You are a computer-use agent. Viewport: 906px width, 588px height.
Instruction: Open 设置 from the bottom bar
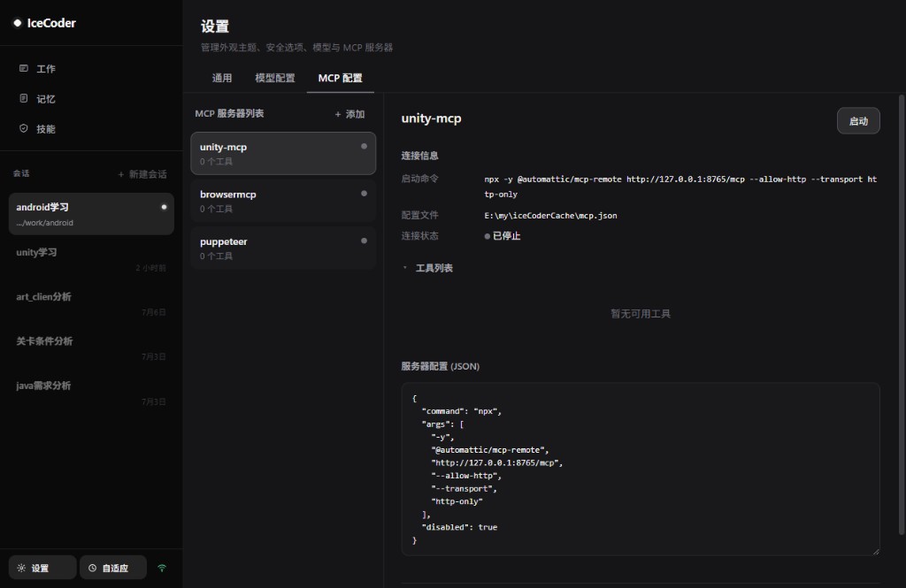pos(42,568)
